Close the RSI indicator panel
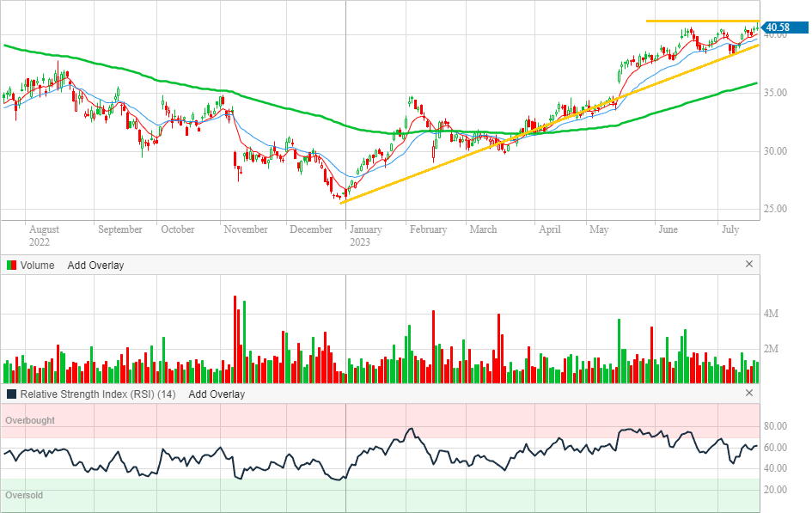This screenshot has width=812, height=513. coord(748,394)
